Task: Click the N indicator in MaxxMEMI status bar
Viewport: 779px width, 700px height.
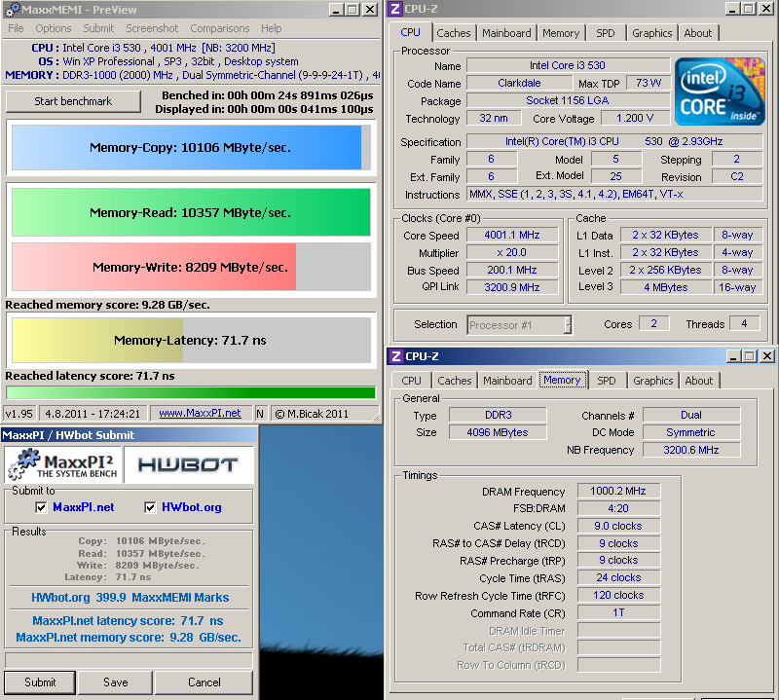Action: [x=260, y=414]
